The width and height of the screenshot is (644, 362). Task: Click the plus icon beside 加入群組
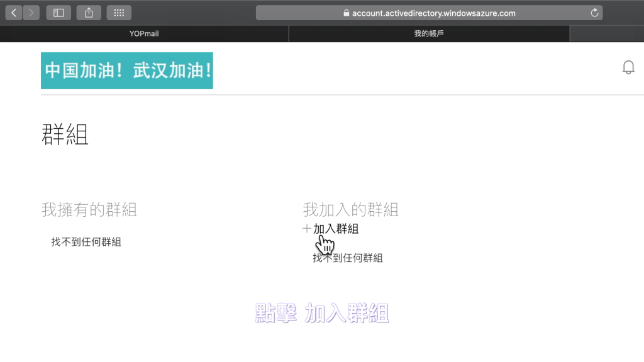[306, 229]
